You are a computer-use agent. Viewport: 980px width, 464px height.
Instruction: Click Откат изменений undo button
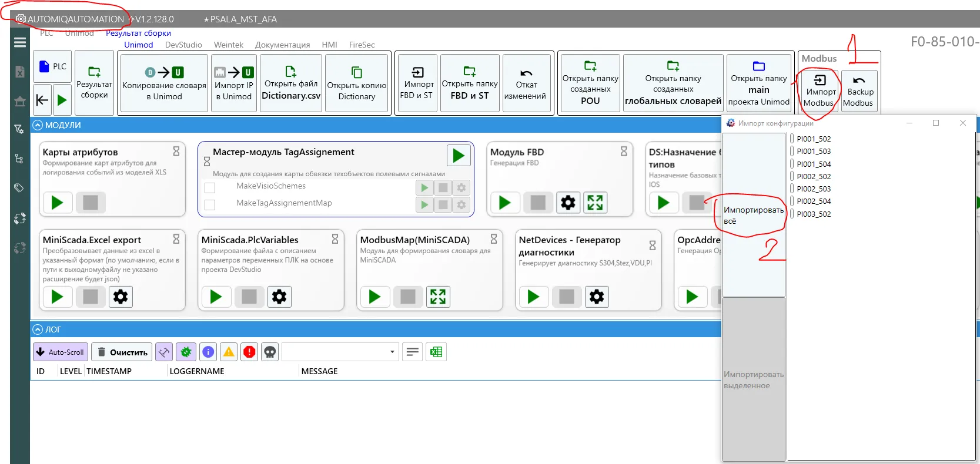(x=526, y=83)
